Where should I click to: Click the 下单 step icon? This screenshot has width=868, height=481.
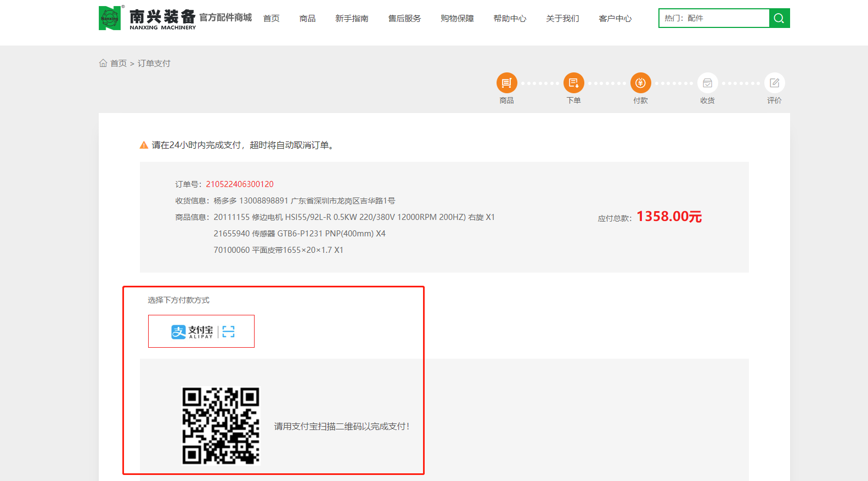[x=573, y=83]
